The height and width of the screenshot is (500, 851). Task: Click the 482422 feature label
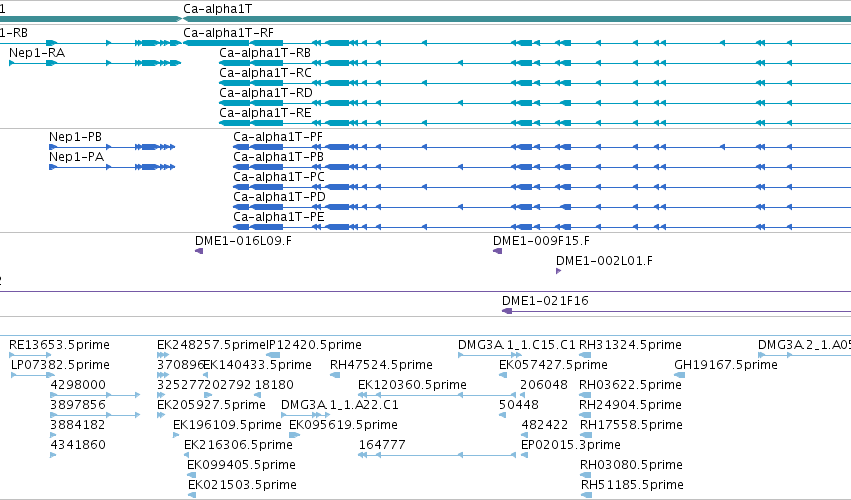pyautogui.click(x=544, y=426)
